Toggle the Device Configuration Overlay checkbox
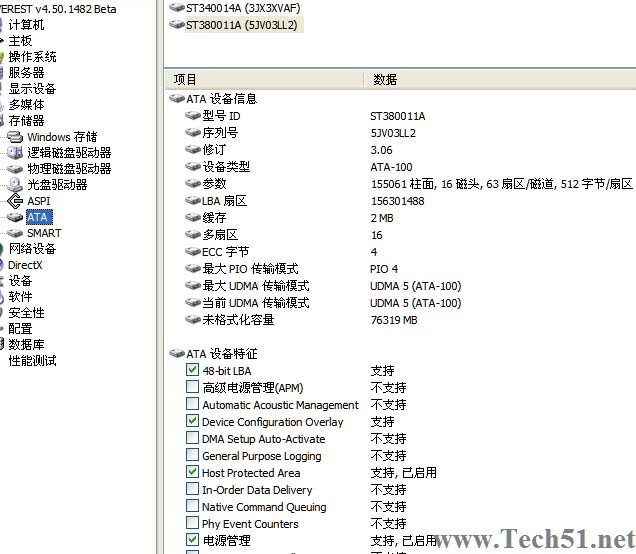 [x=192, y=421]
